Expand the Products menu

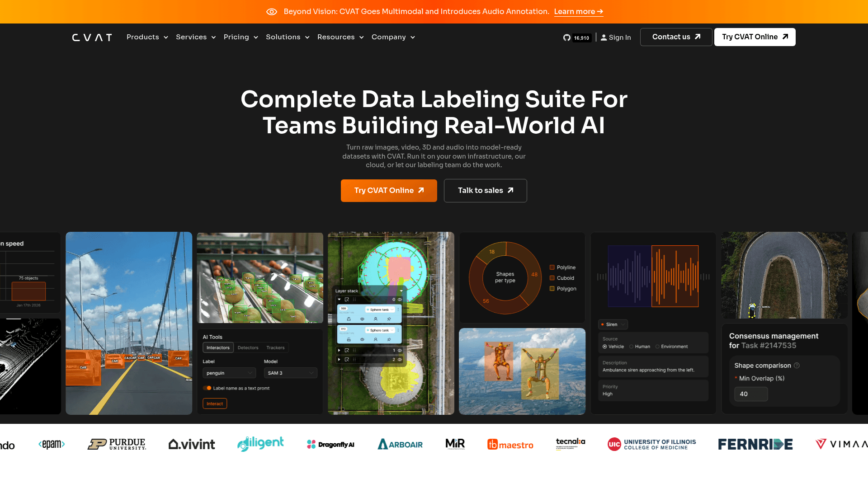[147, 37]
